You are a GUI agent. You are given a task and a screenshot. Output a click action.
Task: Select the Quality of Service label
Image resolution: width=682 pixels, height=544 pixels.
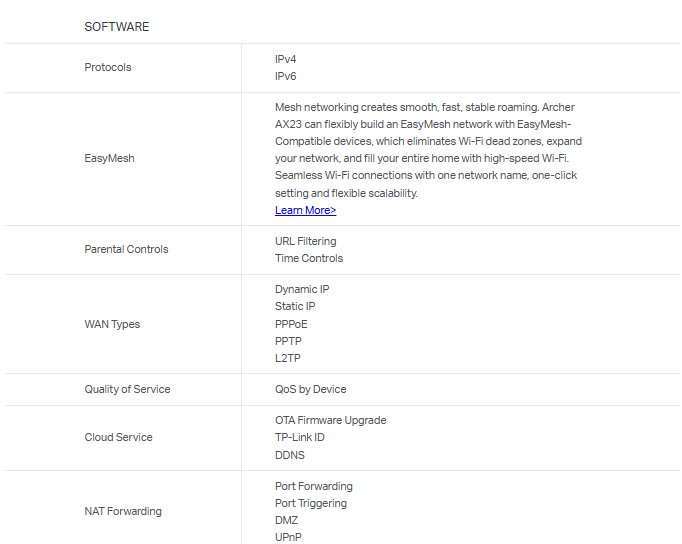coord(127,389)
